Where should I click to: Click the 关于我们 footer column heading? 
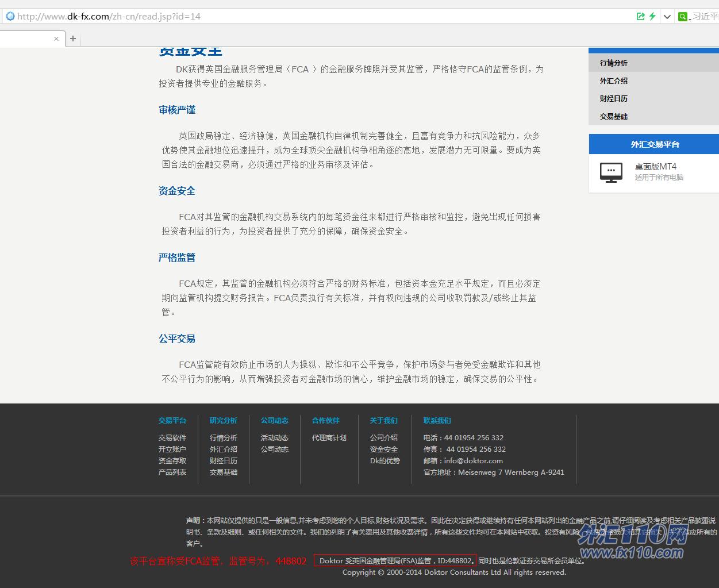point(384,421)
